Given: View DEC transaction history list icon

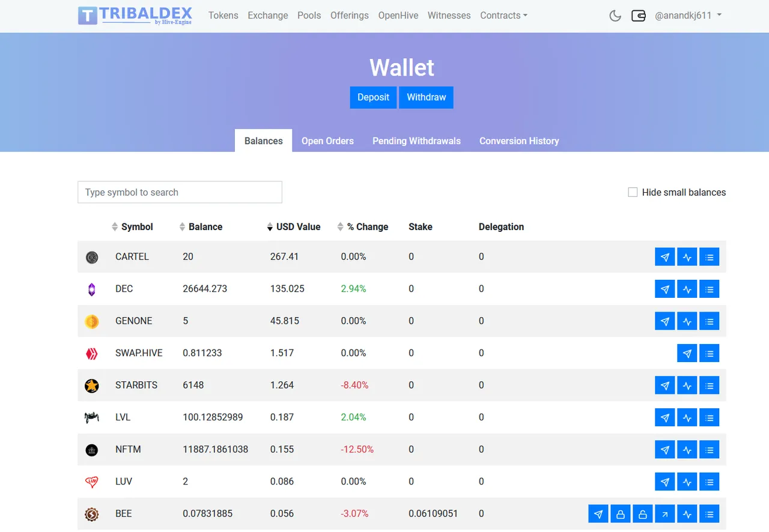Looking at the screenshot, I should click(710, 289).
